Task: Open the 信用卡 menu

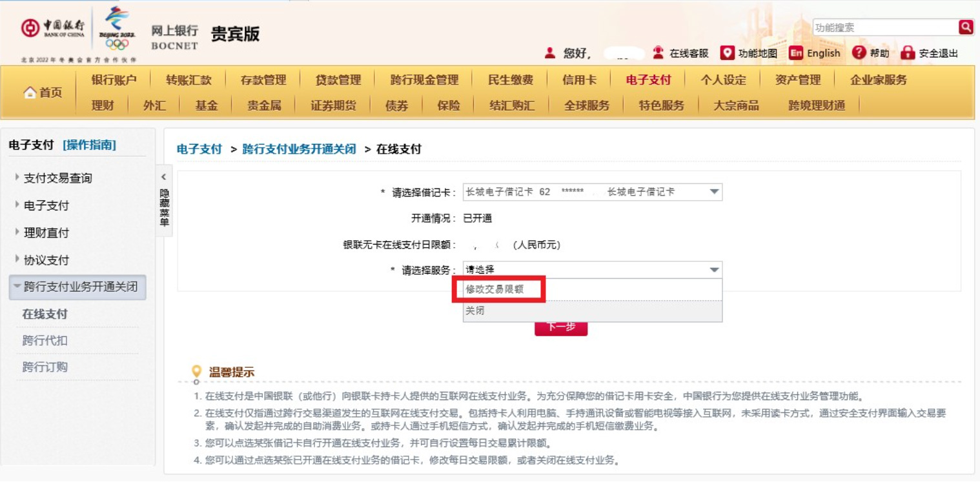Action: pos(579,80)
